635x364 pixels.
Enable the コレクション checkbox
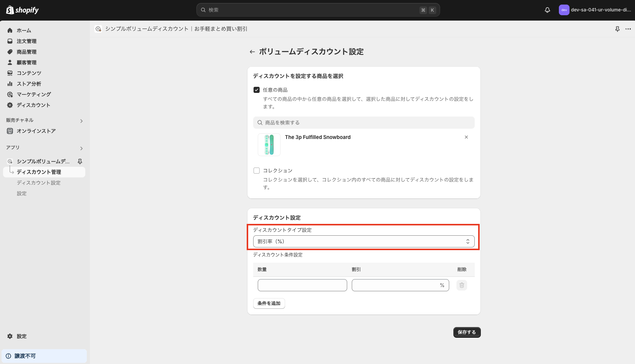(256, 170)
